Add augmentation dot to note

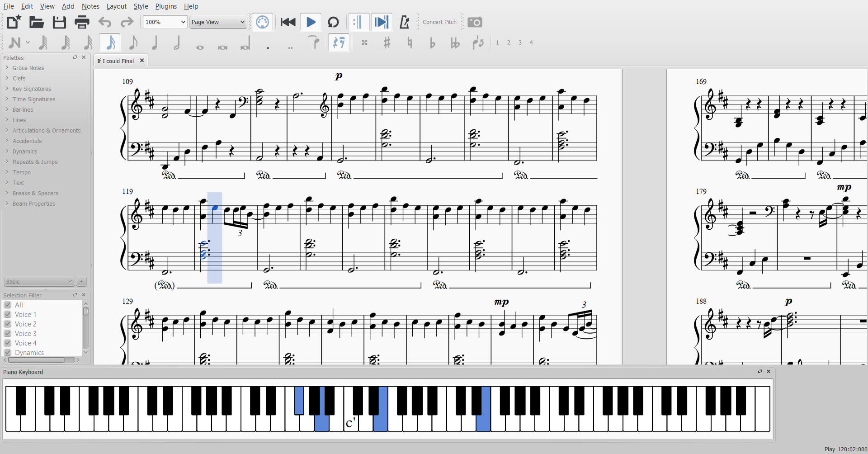click(x=268, y=47)
